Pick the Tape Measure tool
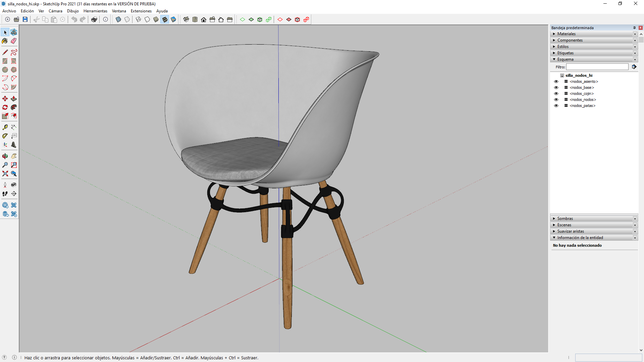 (5, 127)
